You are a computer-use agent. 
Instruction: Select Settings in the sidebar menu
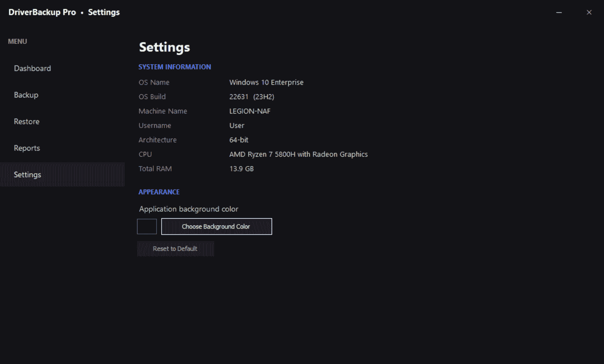27,174
